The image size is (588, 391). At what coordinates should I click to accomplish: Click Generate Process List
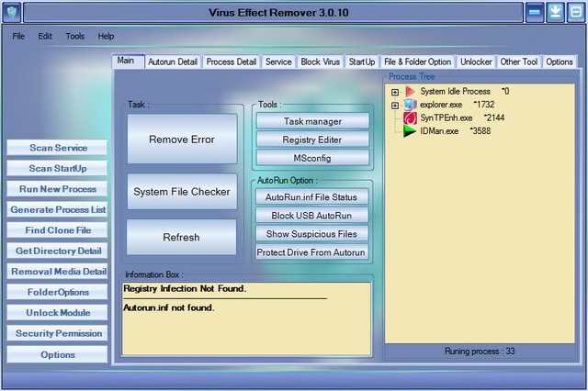point(57,209)
